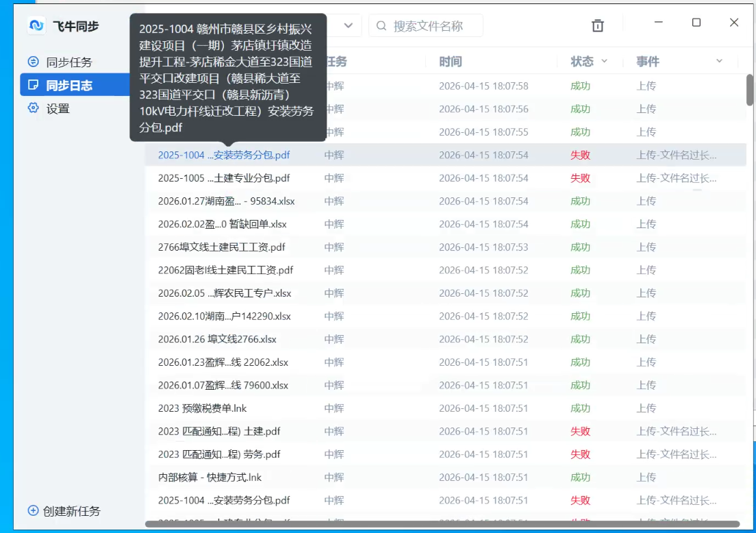Click the sync log note icon
This screenshot has height=533, width=756.
click(34, 85)
